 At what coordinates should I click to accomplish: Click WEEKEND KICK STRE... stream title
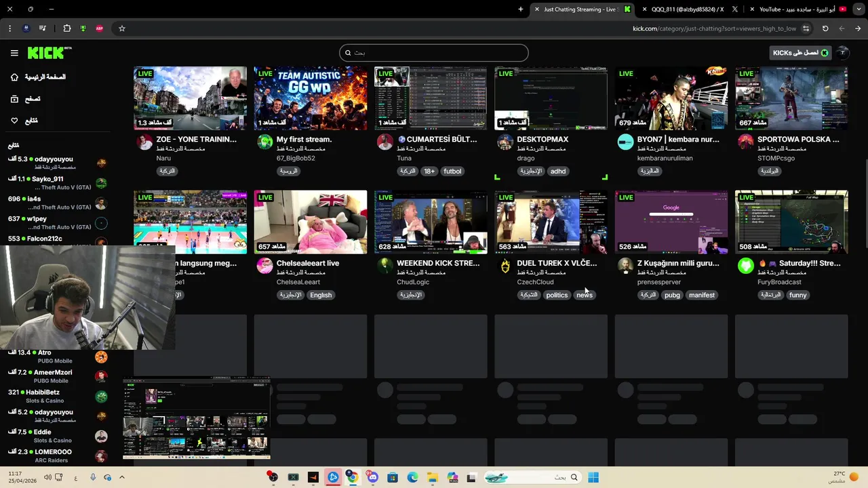pyautogui.click(x=438, y=263)
